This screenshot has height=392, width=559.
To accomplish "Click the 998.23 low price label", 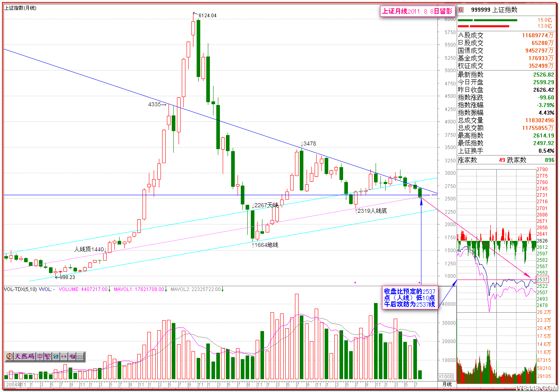I will pyautogui.click(x=67, y=277).
